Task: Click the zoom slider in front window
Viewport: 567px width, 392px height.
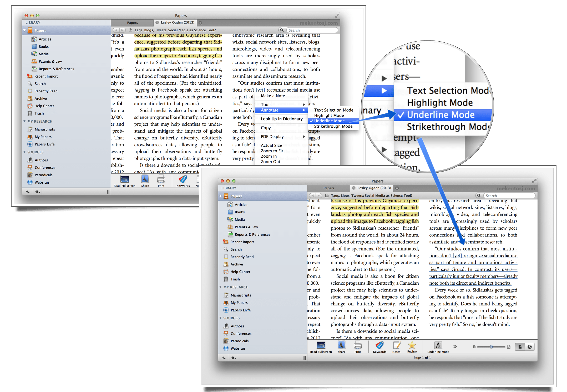Action: (x=491, y=347)
